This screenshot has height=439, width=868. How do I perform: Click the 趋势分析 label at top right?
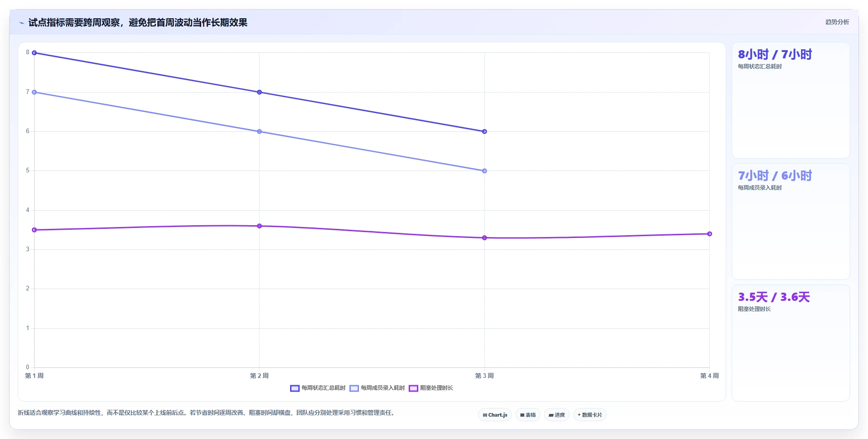(837, 22)
